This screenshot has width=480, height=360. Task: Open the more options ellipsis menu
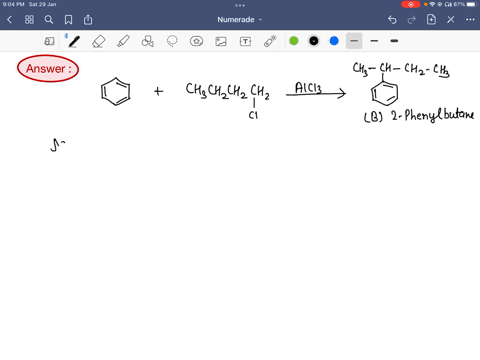point(470,20)
